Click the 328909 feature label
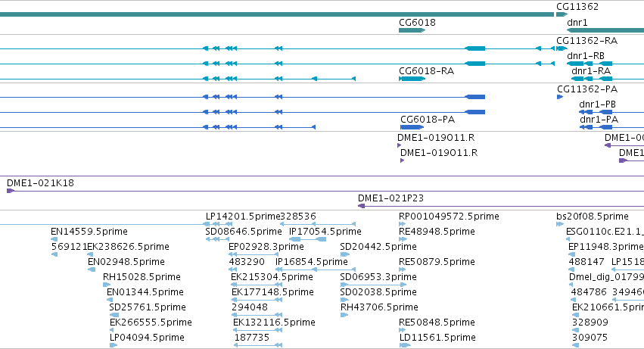644x349 pixels. click(590, 323)
